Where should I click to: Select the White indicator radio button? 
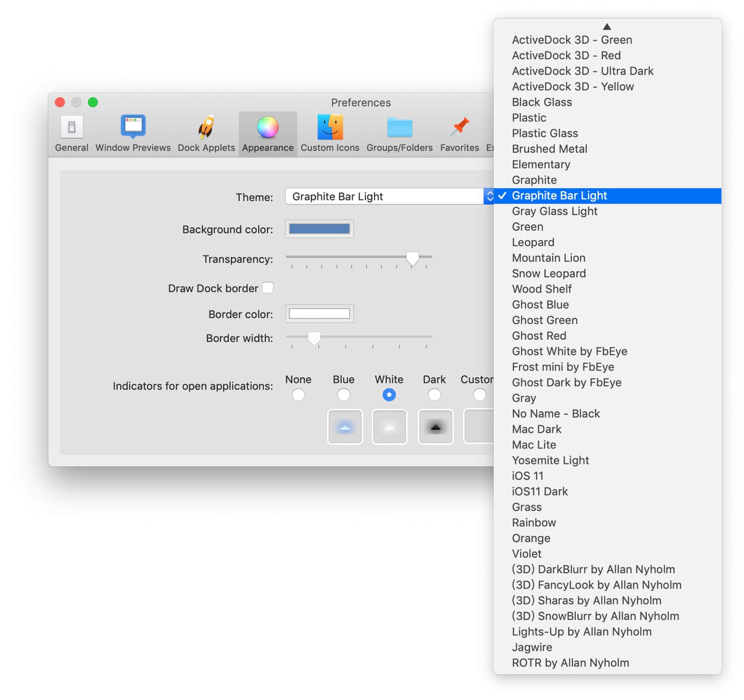click(389, 395)
